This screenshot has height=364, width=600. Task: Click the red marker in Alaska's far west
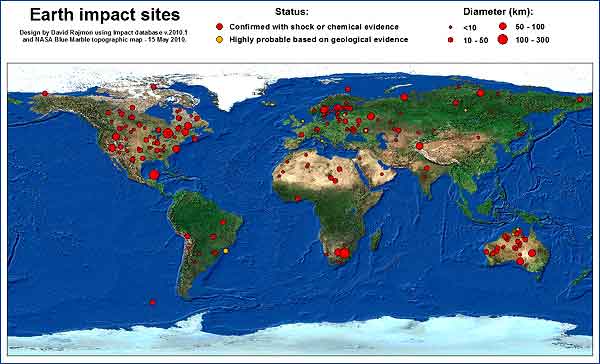[x=45, y=93]
